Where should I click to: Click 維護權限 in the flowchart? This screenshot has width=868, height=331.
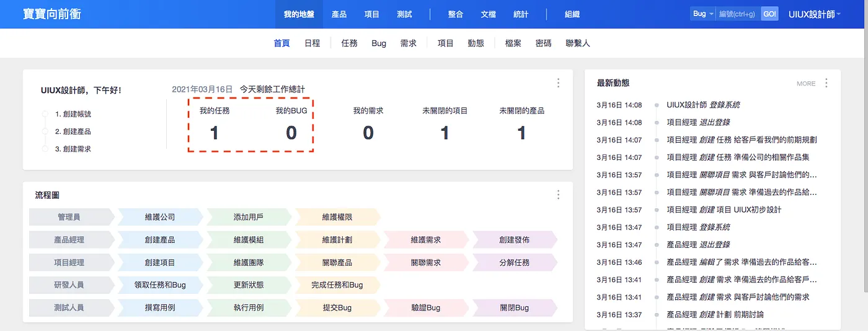337,217
